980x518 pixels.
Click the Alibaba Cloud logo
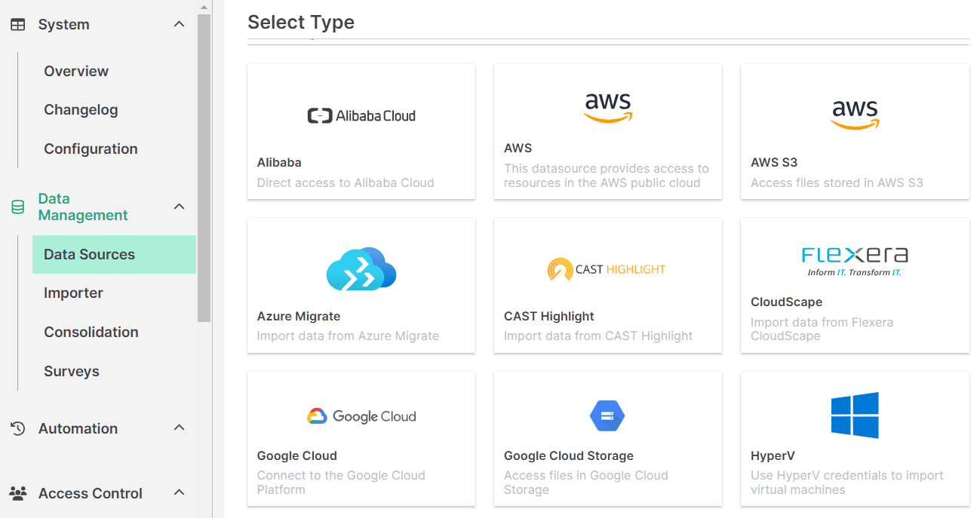pyautogui.click(x=361, y=115)
